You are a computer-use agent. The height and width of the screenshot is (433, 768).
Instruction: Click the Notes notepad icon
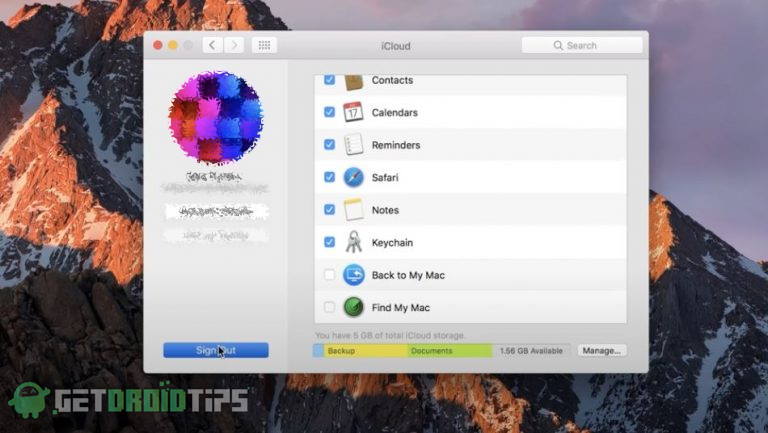(353, 210)
